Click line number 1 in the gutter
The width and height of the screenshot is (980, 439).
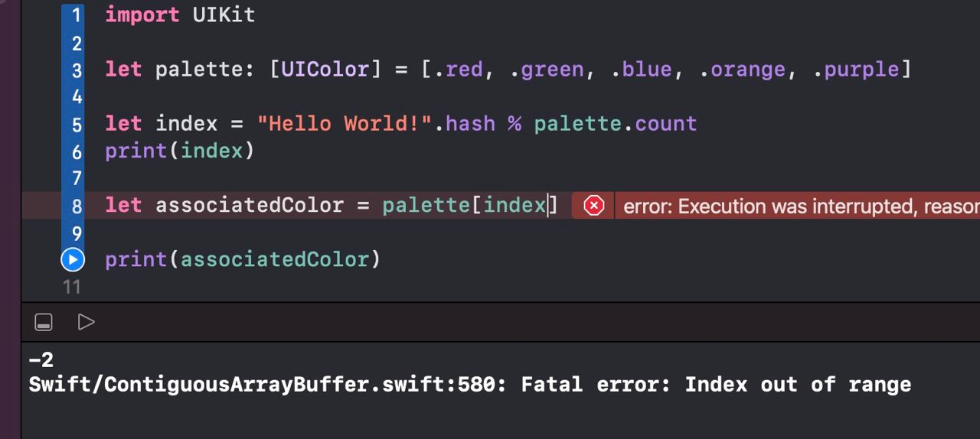tap(76, 15)
